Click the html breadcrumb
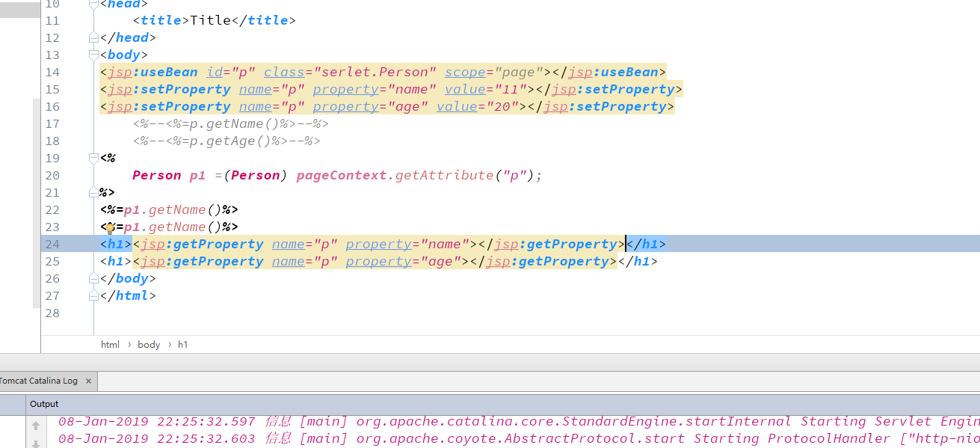 [110, 344]
